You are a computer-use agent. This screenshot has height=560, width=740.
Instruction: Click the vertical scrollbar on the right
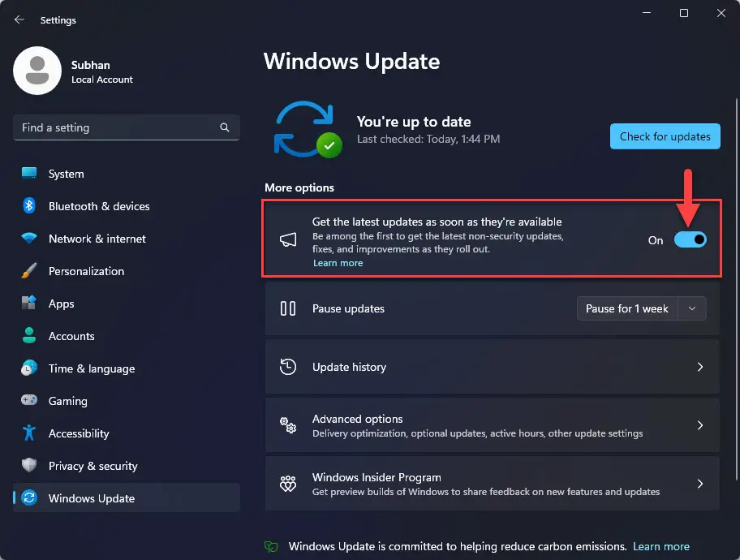[736, 289]
